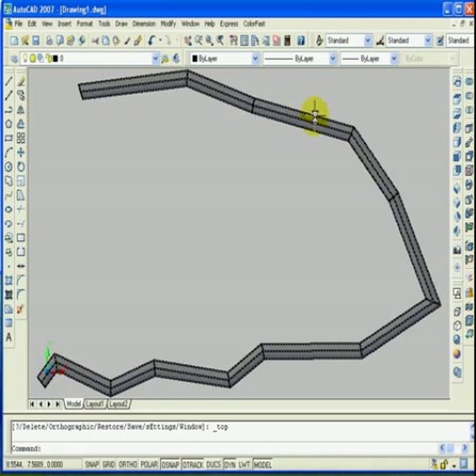Click the Undo arrow icon
The image size is (476, 476).
click(x=152, y=40)
